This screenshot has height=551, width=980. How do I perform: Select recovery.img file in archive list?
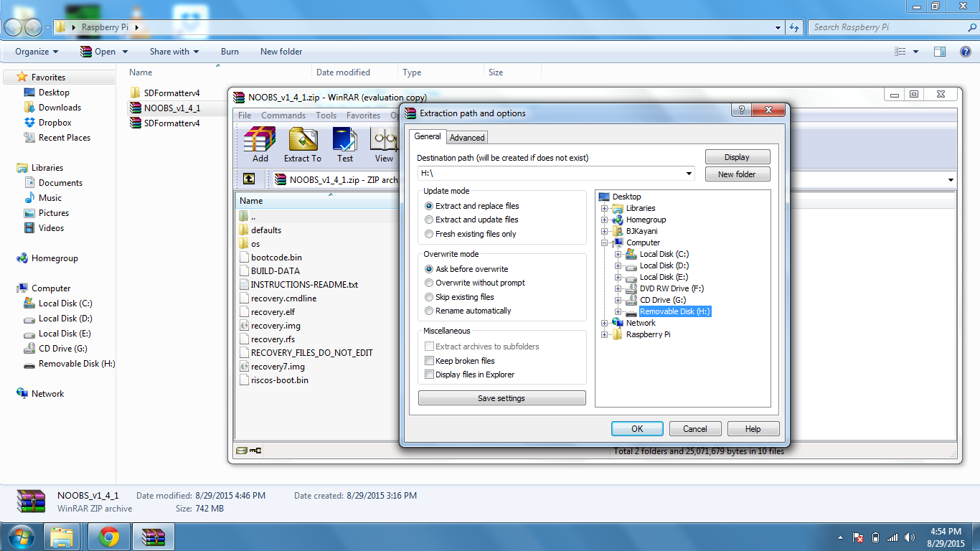pyautogui.click(x=275, y=326)
